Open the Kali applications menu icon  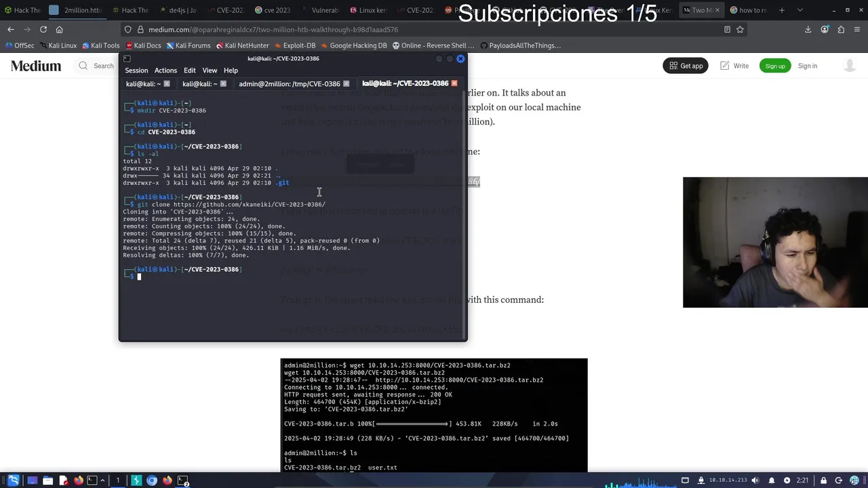point(13,481)
